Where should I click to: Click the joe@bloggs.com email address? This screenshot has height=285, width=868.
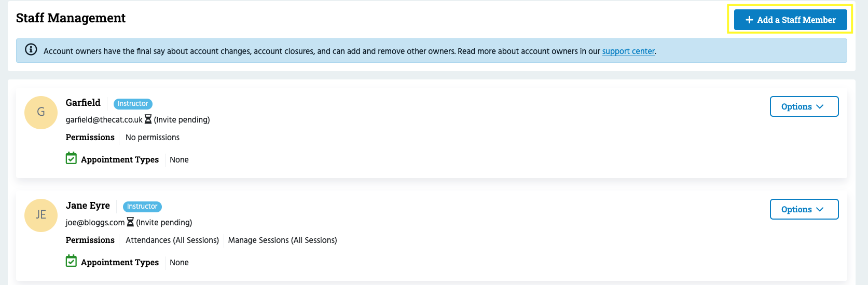[x=95, y=223]
